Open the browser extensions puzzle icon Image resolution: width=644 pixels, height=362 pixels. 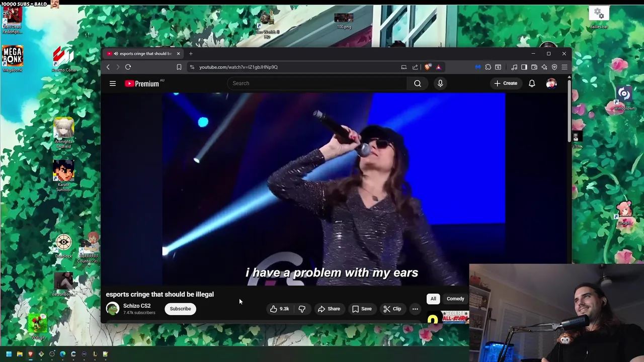(488, 67)
